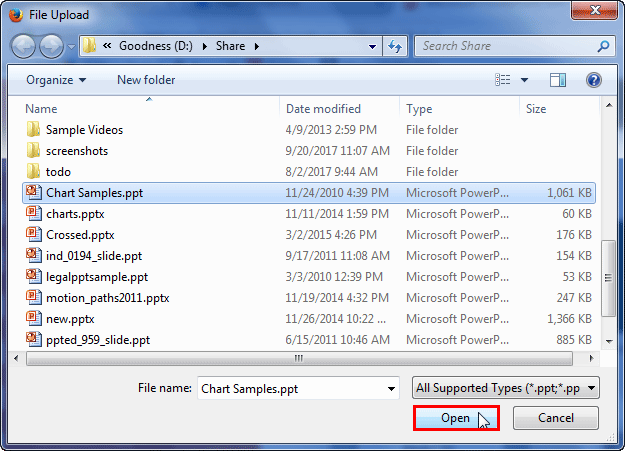The image size is (625, 451).
Task: Click the ppted_959_slide.ppt file icon
Action: [33, 339]
